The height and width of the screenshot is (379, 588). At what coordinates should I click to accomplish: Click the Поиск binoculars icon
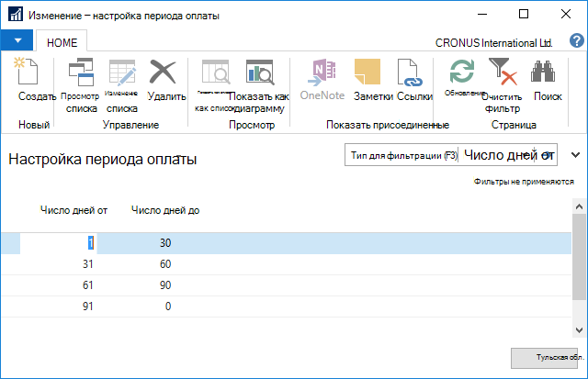(543, 72)
